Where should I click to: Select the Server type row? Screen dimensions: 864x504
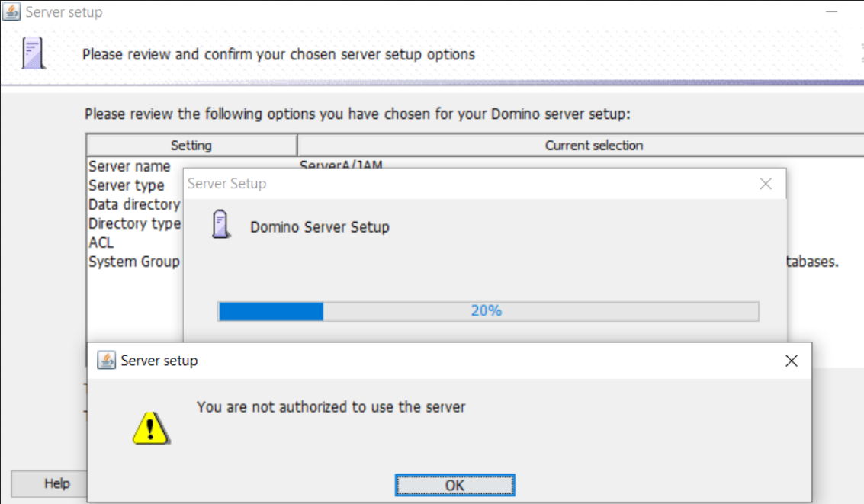[x=127, y=185]
